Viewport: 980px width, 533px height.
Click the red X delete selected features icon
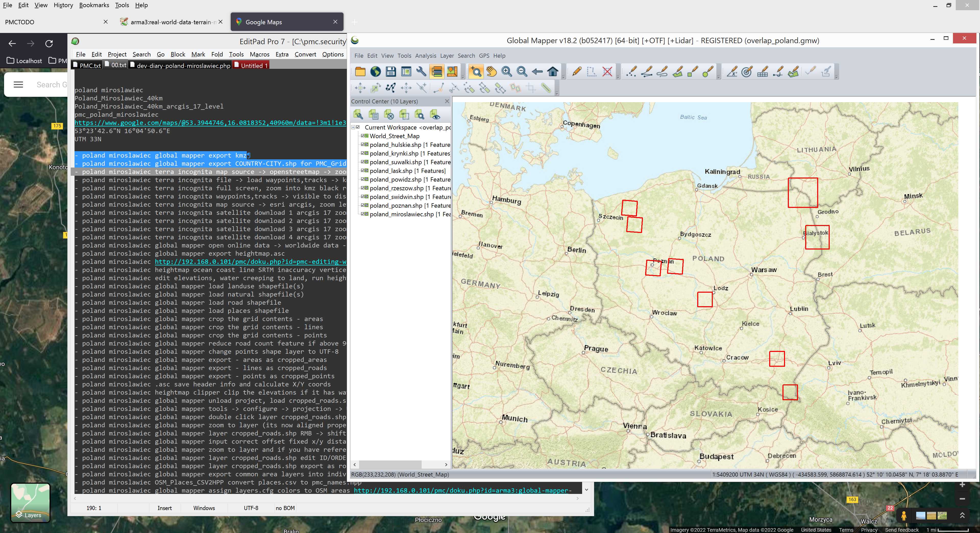[x=607, y=72]
